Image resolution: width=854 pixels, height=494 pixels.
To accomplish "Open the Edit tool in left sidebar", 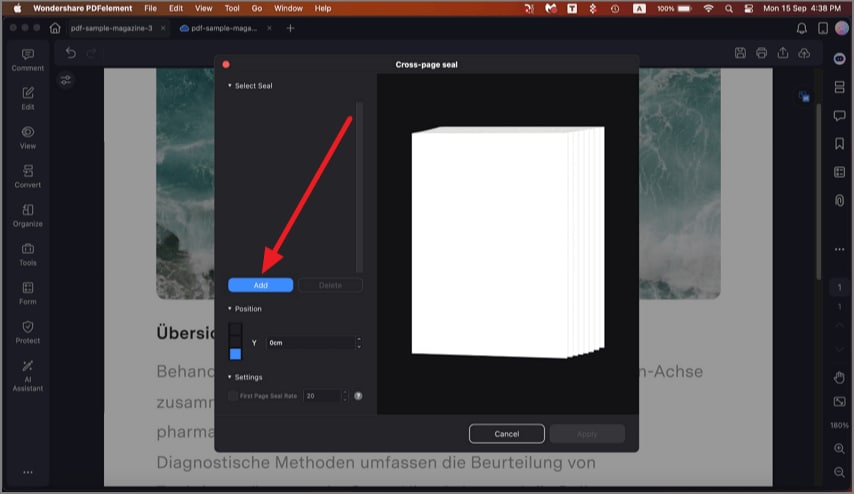I will pyautogui.click(x=28, y=99).
